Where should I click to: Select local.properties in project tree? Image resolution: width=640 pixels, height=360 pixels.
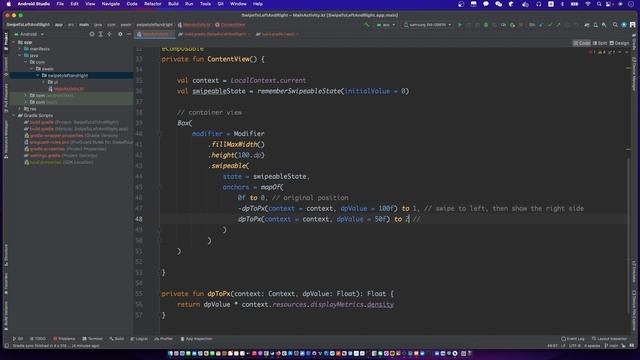click(58, 162)
